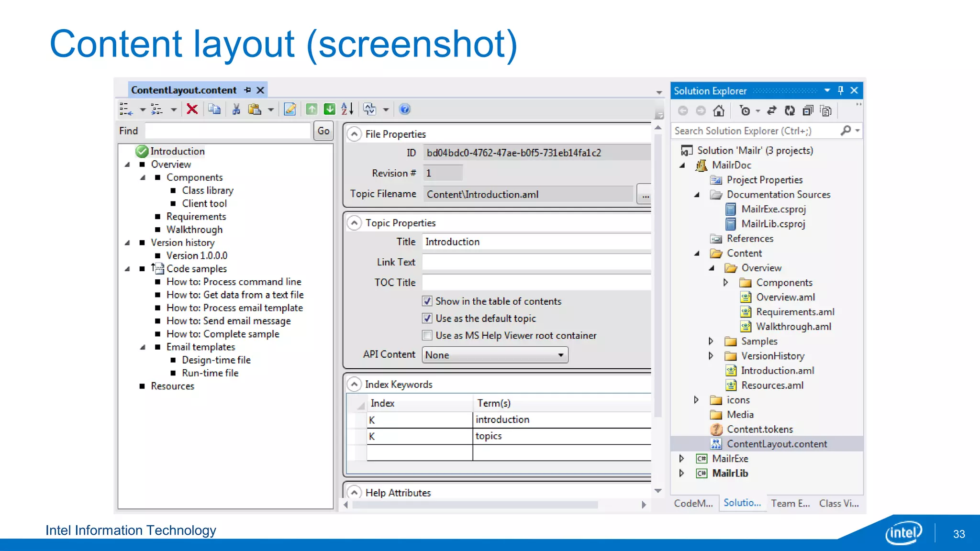The width and height of the screenshot is (980, 551).
Task: Sort topics alphabetically A to Z
Action: point(347,110)
